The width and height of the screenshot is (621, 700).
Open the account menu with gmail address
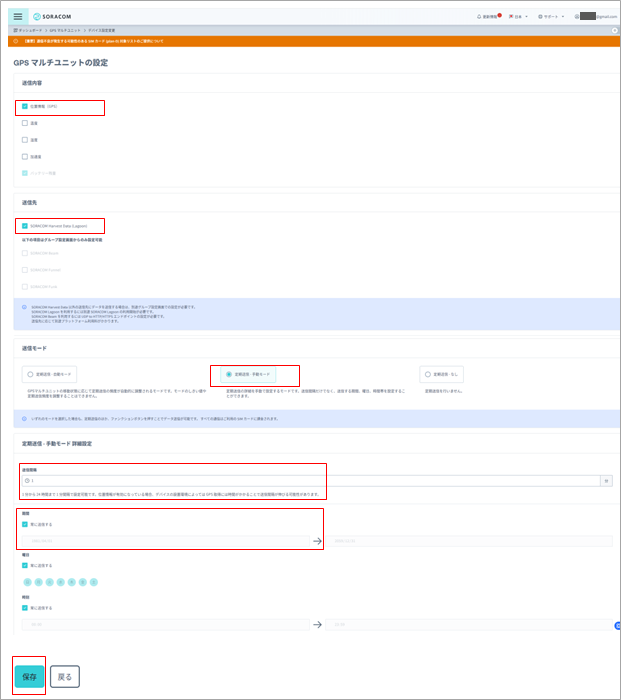pos(596,17)
